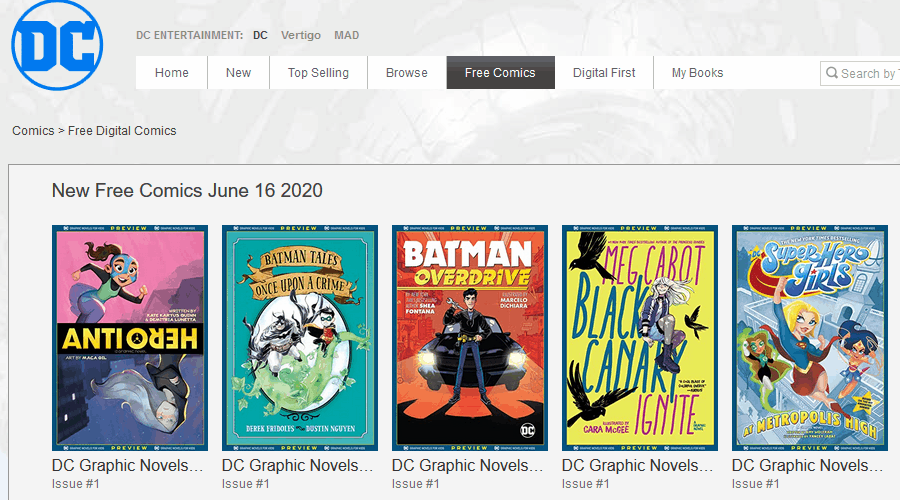This screenshot has width=900, height=500.
Task: Open the Anti/Hero comic cover
Action: click(130, 338)
